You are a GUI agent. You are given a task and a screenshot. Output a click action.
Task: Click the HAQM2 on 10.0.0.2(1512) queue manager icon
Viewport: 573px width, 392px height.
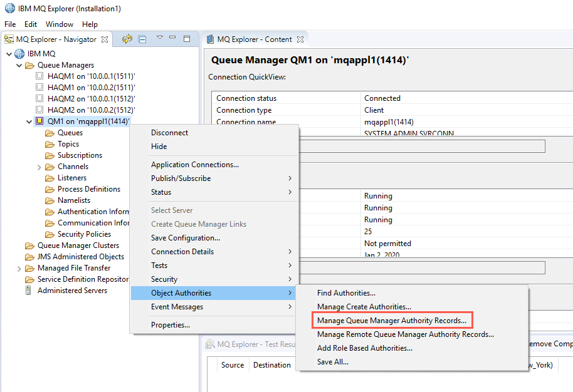coord(39,110)
